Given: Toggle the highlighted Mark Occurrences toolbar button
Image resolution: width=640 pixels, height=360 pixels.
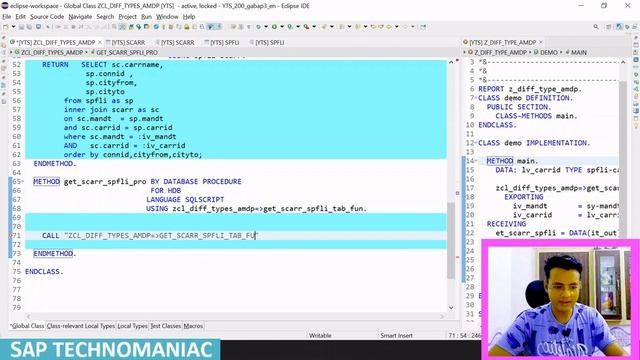Looking at the screenshot, I should (210, 27).
